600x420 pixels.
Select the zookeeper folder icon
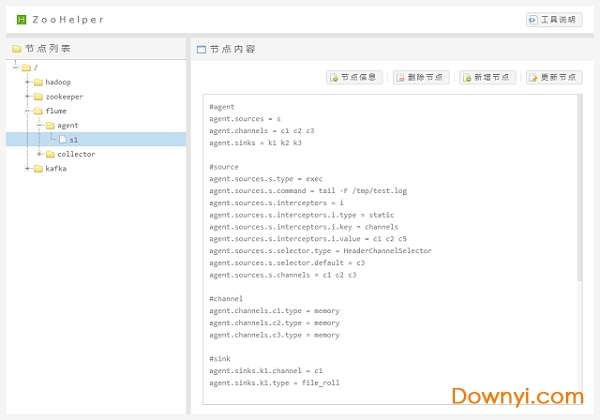pyautogui.click(x=38, y=97)
